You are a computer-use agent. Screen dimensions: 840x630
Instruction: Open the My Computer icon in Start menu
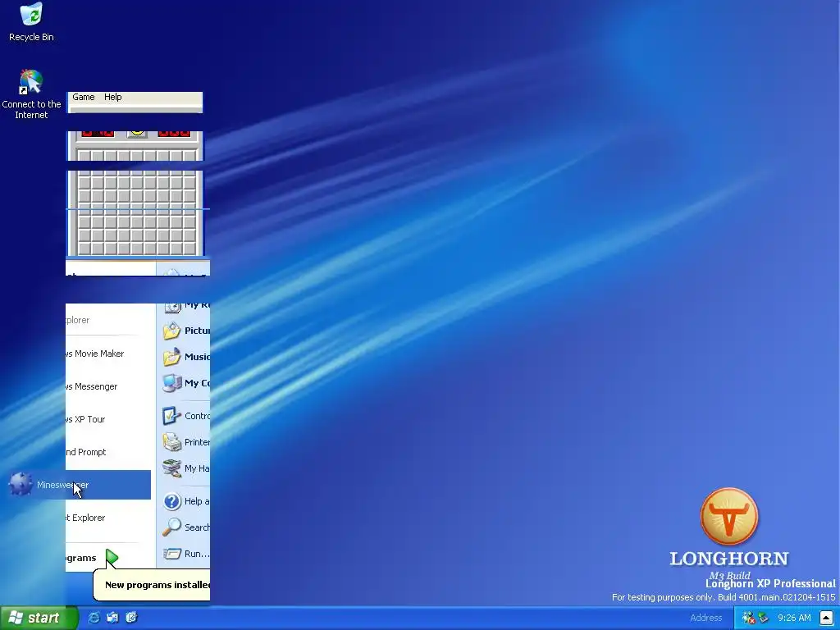coord(172,383)
